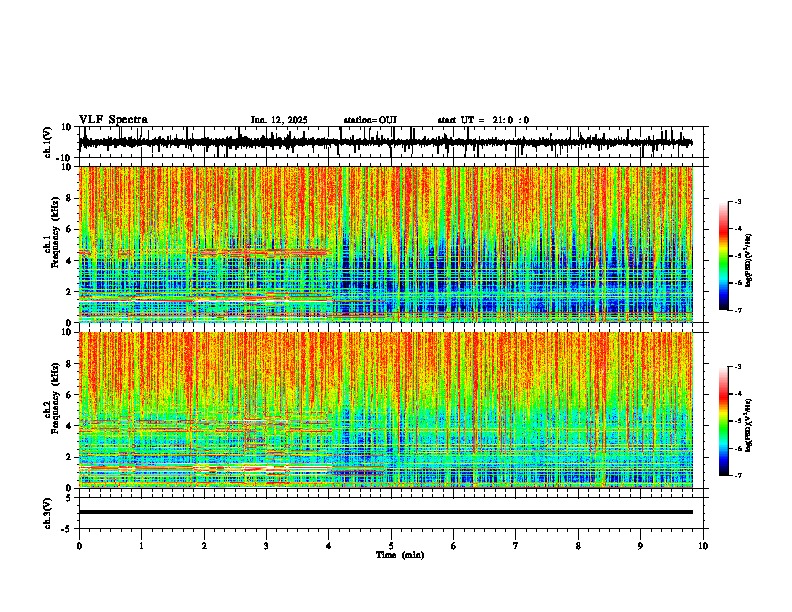The width and height of the screenshot is (792, 612).
Task: Click the "ch.3(V)" axis label
Action: (x=48, y=513)
